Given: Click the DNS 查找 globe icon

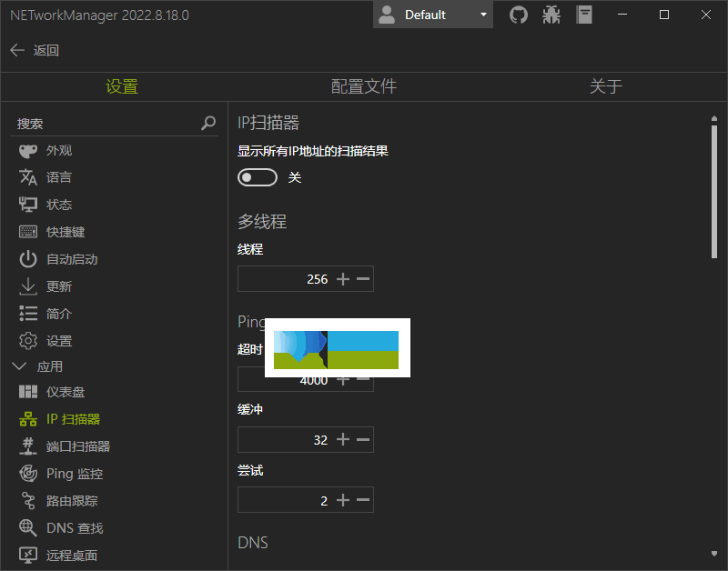Looking at the screenshot, I should [x=28, y=528].
